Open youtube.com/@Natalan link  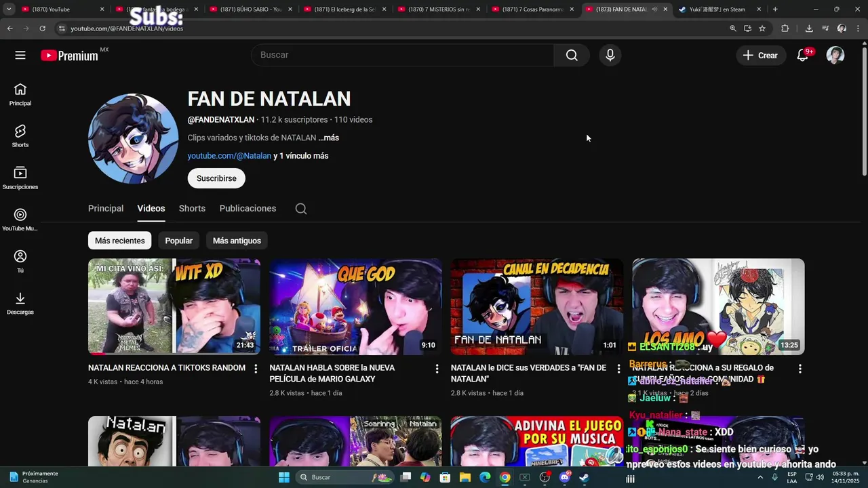coord(229,156)
